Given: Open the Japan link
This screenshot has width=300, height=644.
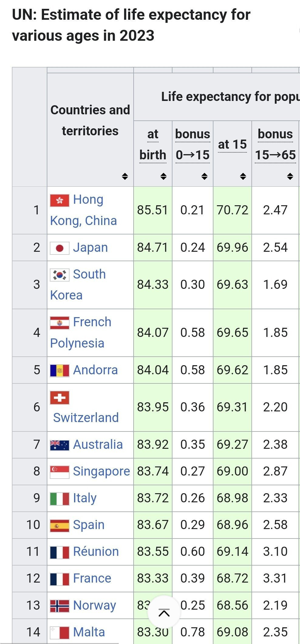Looking at the screenshot, I should 90,248.
